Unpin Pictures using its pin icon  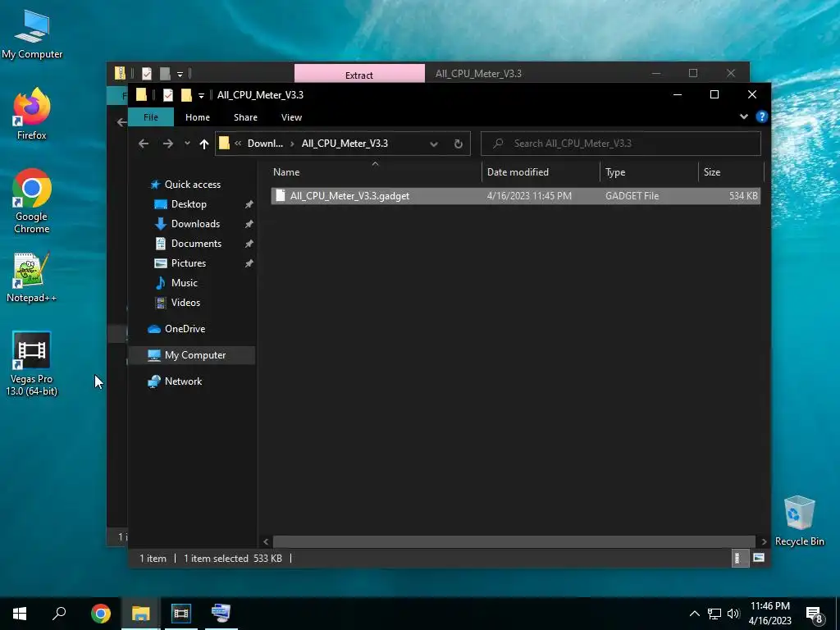(x=249, y=263)
